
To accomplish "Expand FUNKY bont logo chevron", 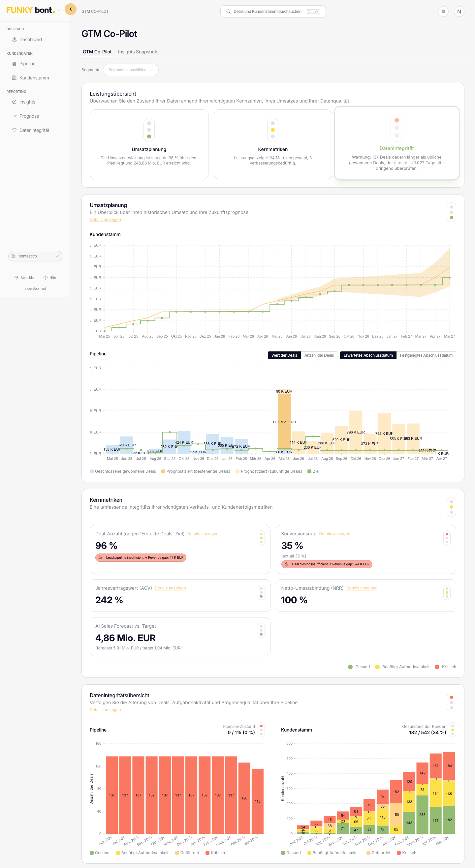I will [59, 11].
